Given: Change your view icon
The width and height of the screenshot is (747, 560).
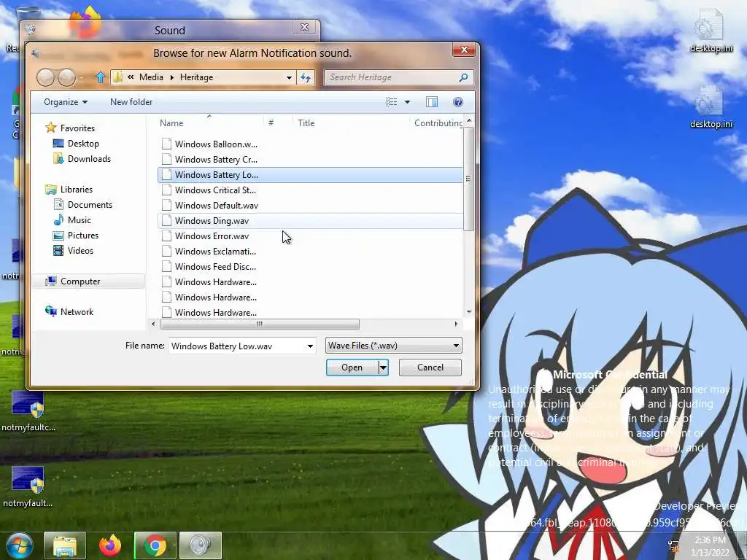Looking at the screenshot, I should 391,102.
